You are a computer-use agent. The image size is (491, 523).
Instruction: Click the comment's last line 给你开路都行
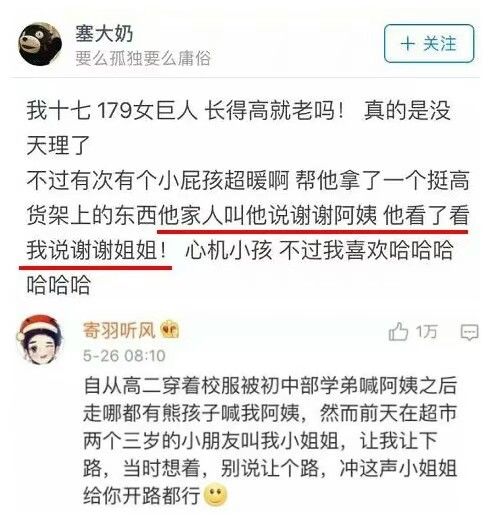[142, 495]
